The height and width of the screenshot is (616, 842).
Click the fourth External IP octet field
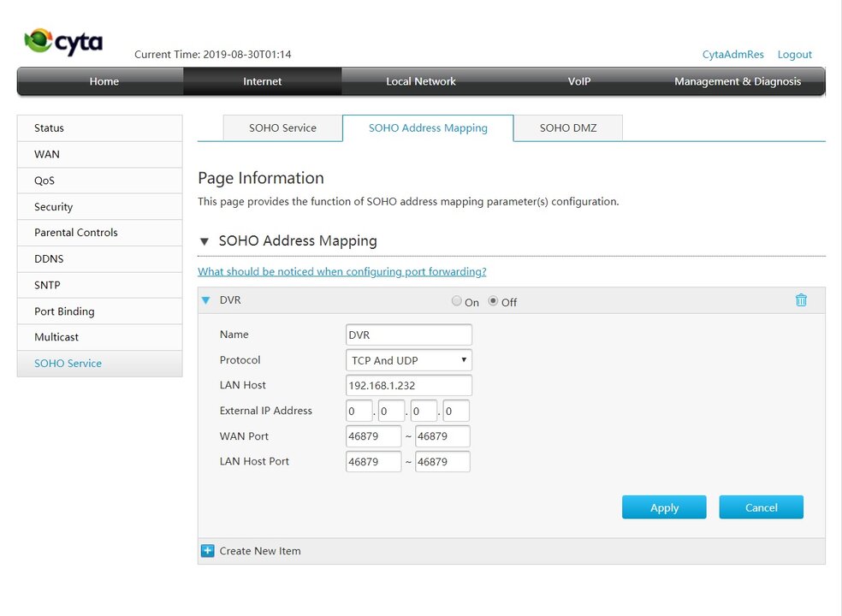(456, 411)
